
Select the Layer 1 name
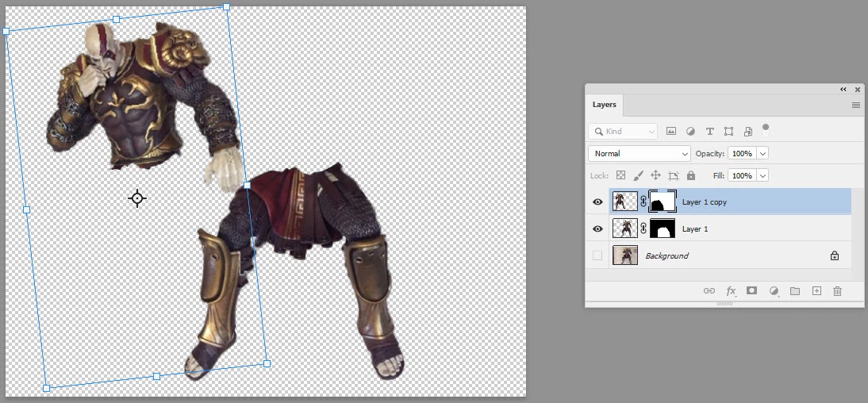click(x=695, y=228)
